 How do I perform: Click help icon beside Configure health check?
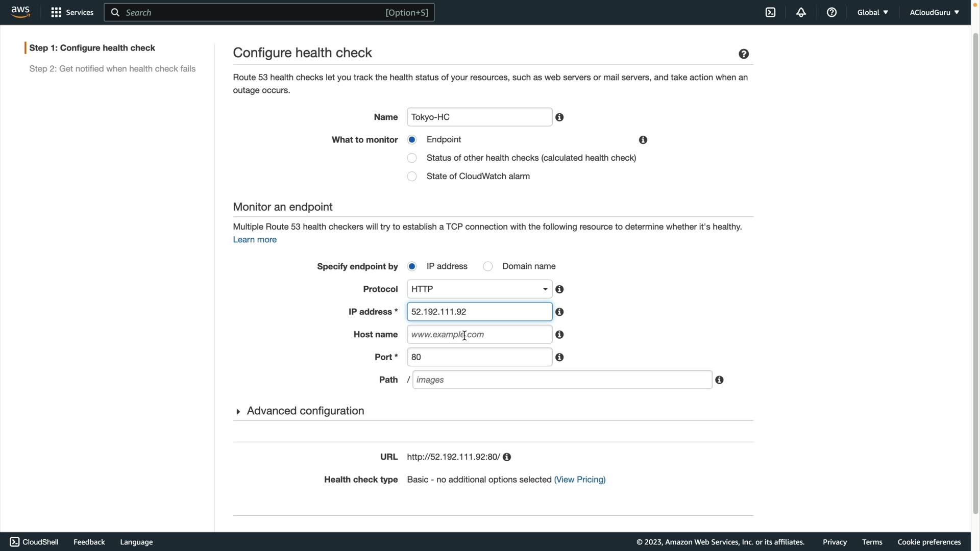[x=744, y=54]
